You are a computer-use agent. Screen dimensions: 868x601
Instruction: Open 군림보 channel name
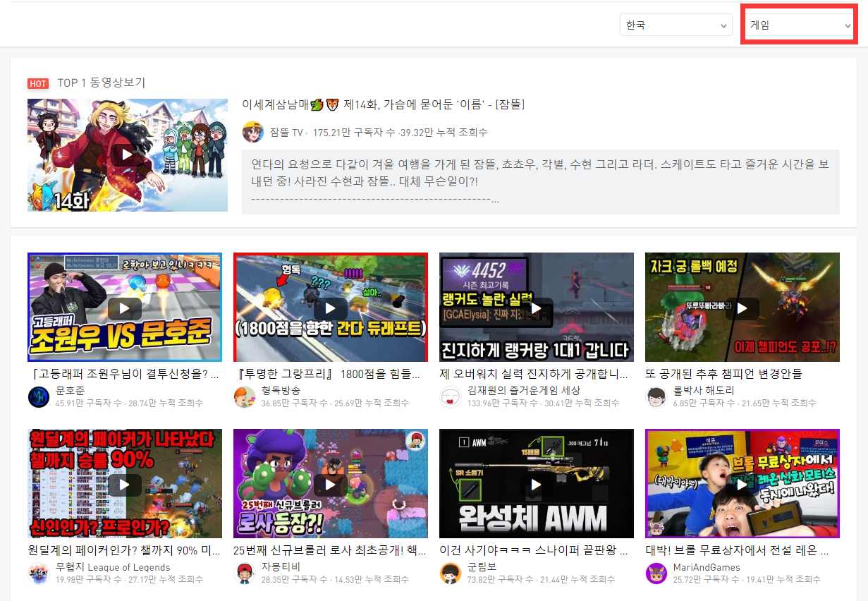[482, 567]
